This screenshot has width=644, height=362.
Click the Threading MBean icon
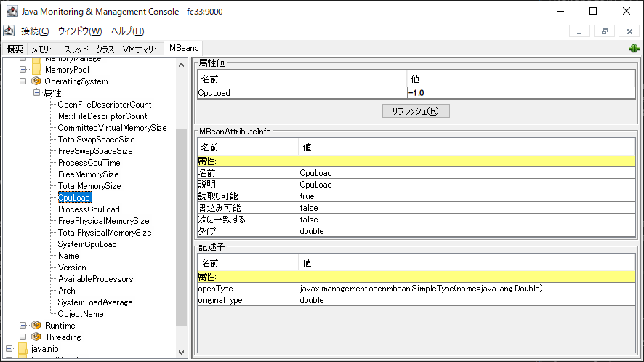pyautogui.click(x=36, y=337)
